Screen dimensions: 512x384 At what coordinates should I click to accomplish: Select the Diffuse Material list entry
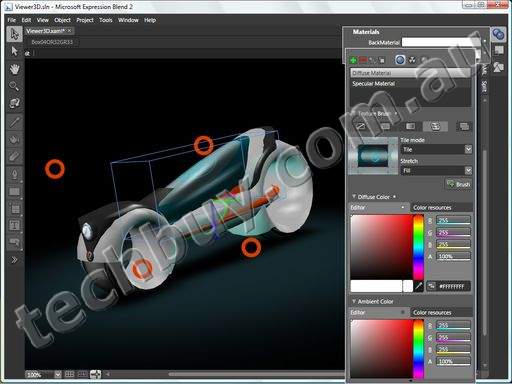coord(410,73)
